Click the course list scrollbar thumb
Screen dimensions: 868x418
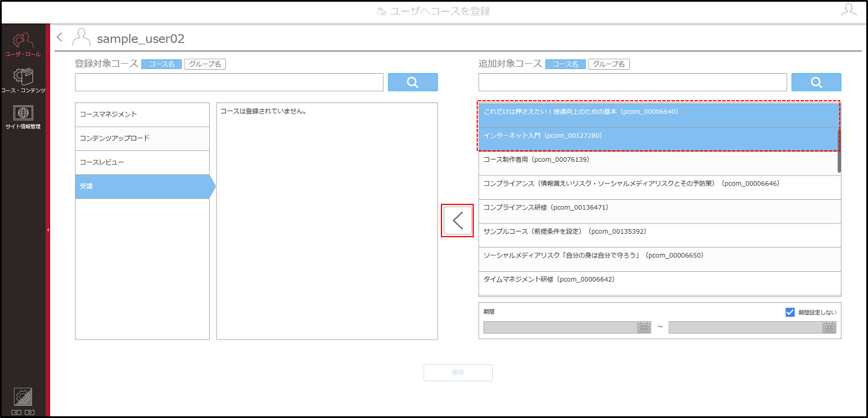pyautogui.click(x=839, y=151)
